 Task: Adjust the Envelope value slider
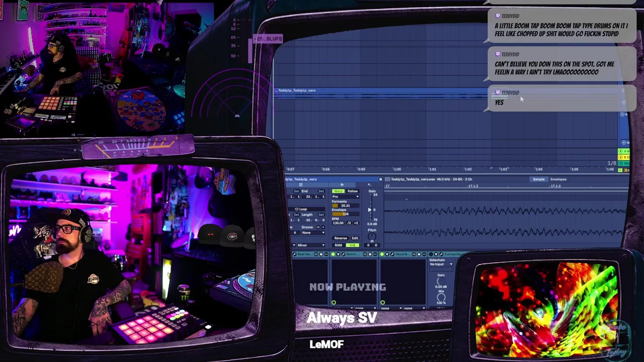pyautogui.click(x=346, y=214)
